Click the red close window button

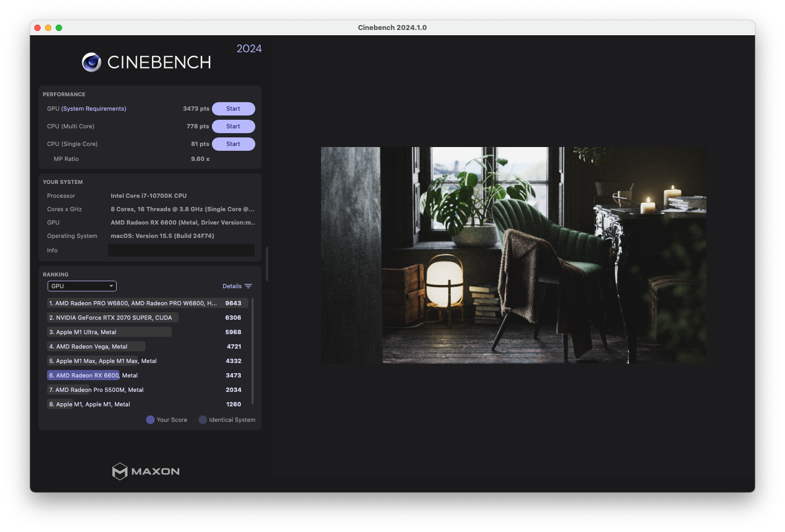37,28
